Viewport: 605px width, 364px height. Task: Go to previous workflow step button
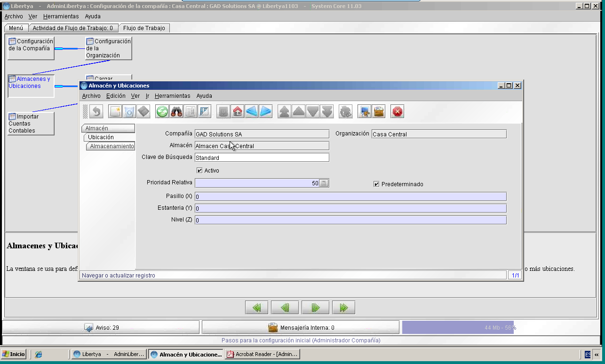[285, 308]
